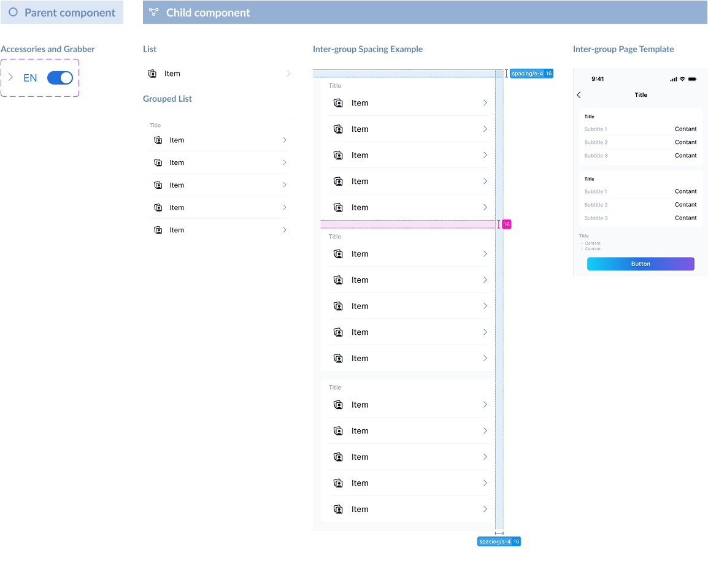Click the Wi-Fi icon in the phone status bar
The width and height of the screenshot is (708, 588).
682,79
